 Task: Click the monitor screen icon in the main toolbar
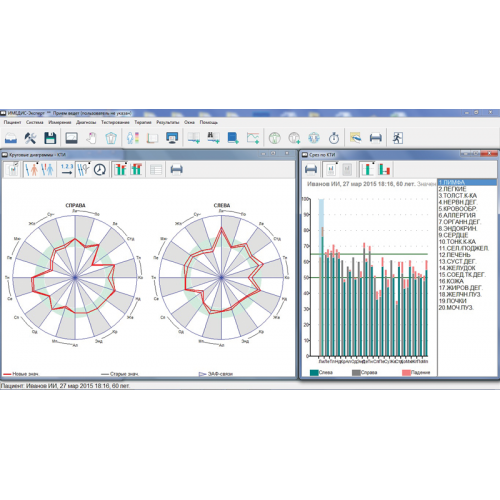(x=172, y=138)
